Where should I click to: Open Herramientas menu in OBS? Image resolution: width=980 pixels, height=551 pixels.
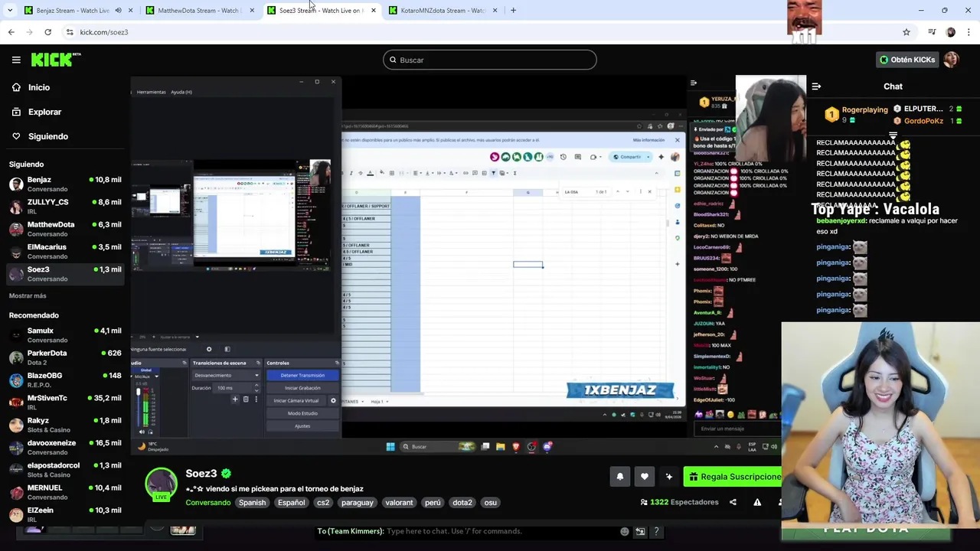click(x=150, y=92)
